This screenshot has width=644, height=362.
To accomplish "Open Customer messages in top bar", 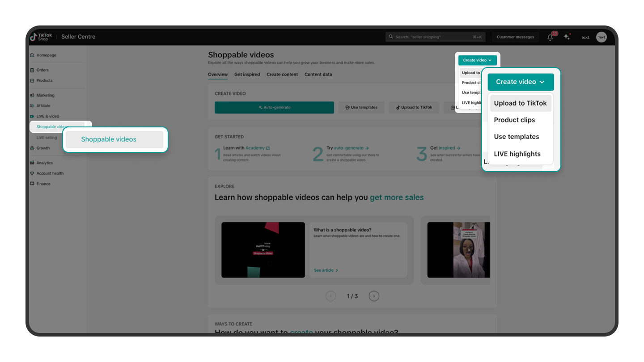I will coord(515,37).
